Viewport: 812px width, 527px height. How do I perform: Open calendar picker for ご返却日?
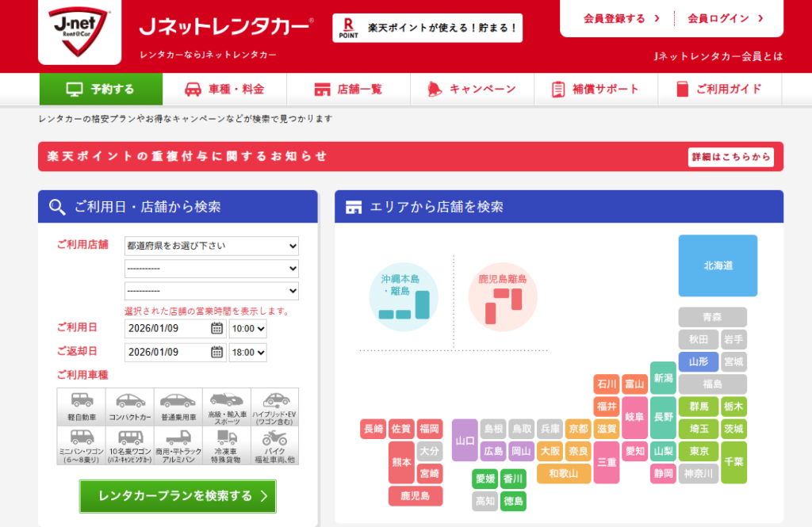[x=216, y=353]
